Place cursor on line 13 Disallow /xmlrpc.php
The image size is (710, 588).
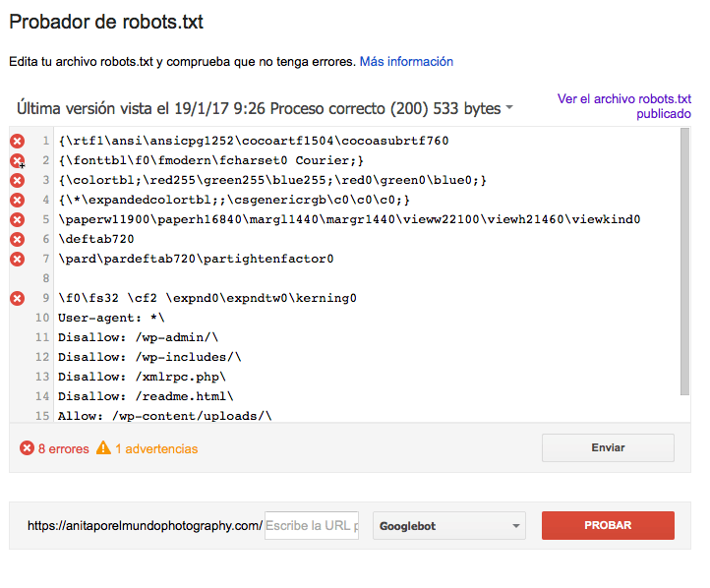tap(142, 377)
